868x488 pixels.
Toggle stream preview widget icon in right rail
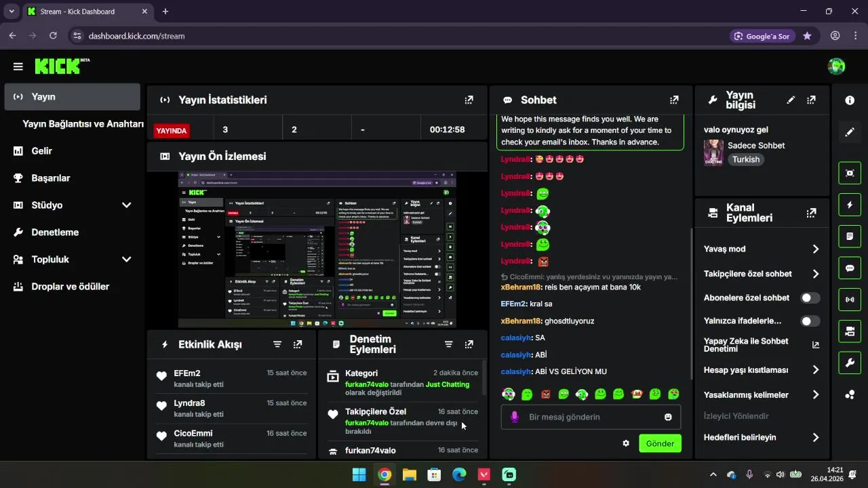[x=850, y=173]
